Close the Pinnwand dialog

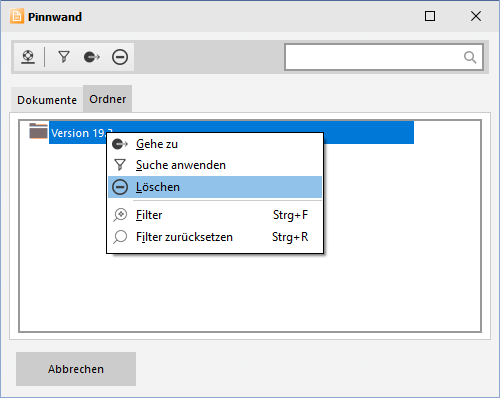pyautogui.click(x=476, y=16)
